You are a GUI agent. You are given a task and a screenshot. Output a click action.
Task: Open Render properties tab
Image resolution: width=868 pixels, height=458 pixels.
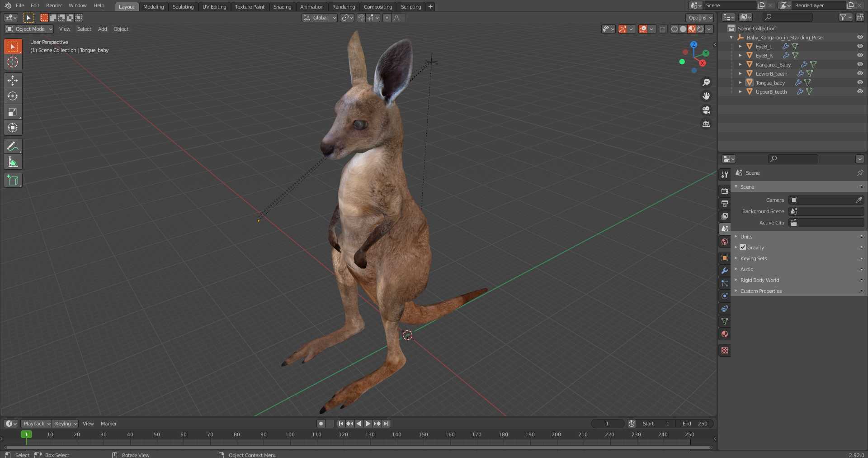pos(725,191)
